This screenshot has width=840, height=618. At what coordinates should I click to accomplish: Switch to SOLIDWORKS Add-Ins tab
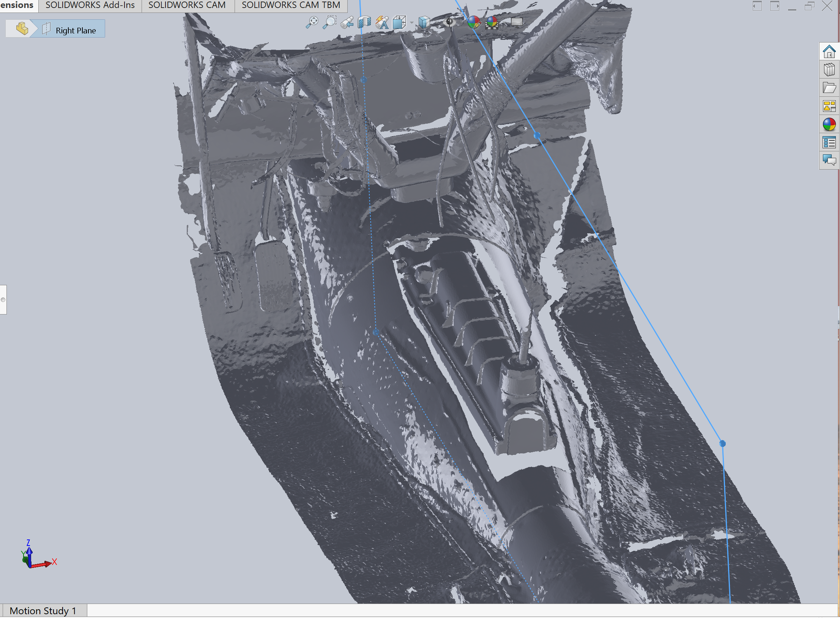tap(90, 5)
